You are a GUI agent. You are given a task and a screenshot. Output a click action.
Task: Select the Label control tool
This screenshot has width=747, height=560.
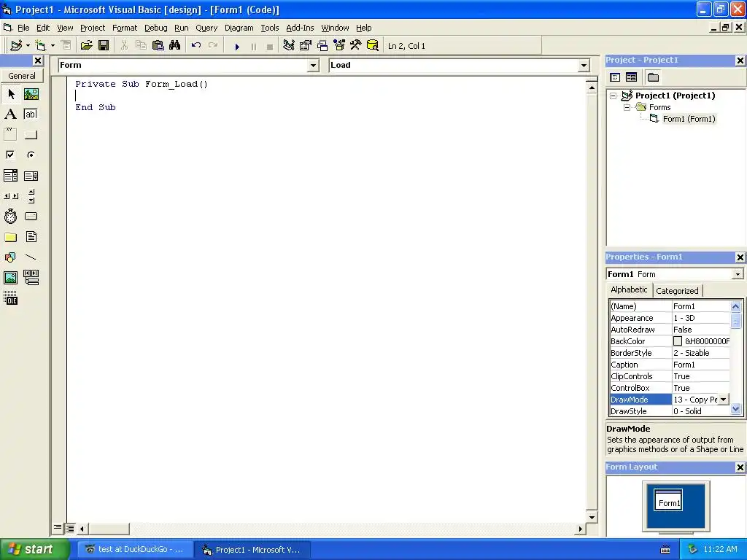[x=11, y=114]
